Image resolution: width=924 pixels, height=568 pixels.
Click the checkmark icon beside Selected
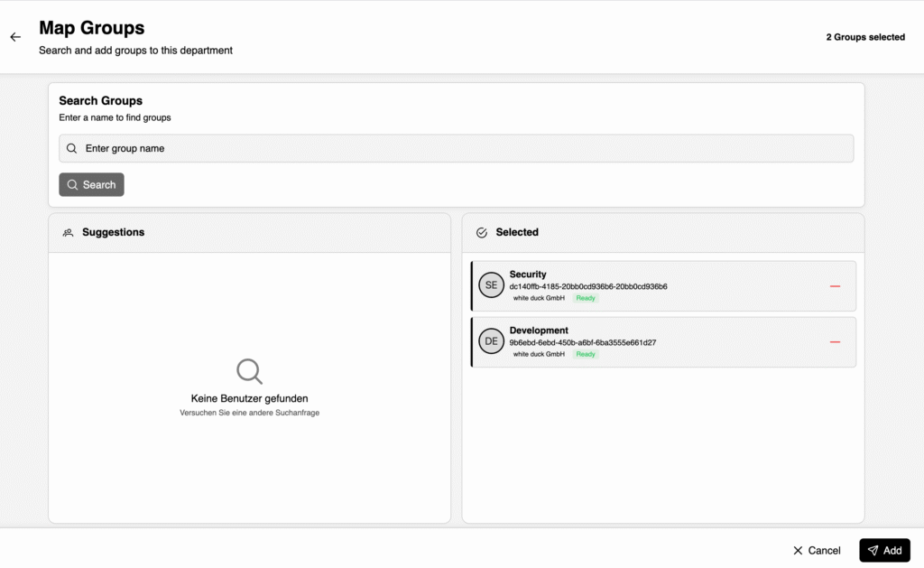[x=481, y=233]
